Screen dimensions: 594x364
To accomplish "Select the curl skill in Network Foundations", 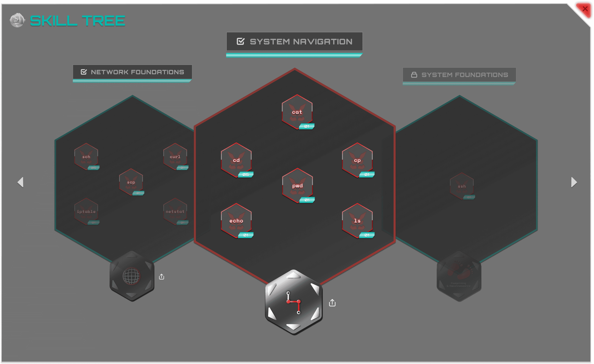I will [175, 156].
